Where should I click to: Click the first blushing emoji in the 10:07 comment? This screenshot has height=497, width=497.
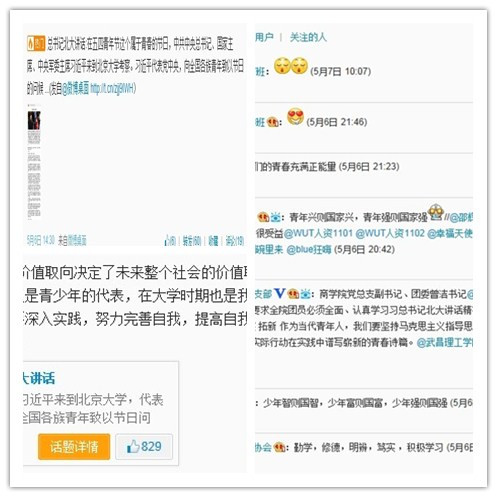282,66
